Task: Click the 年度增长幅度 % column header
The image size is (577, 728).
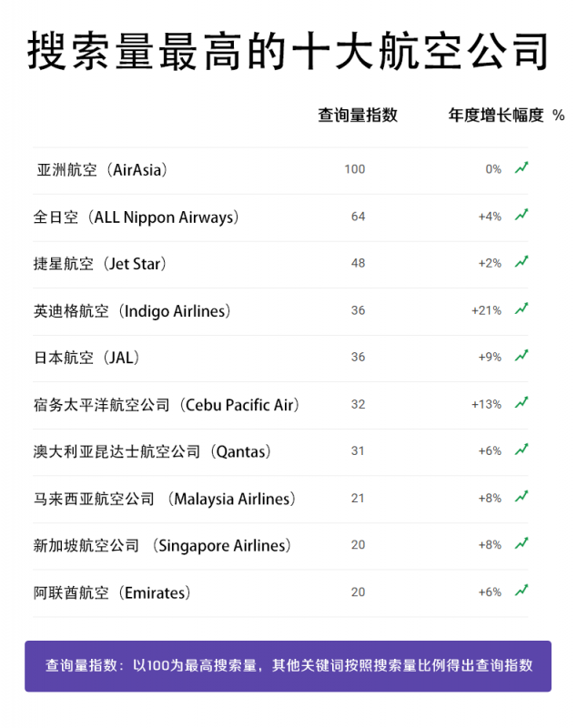Action: pos(506,116)
